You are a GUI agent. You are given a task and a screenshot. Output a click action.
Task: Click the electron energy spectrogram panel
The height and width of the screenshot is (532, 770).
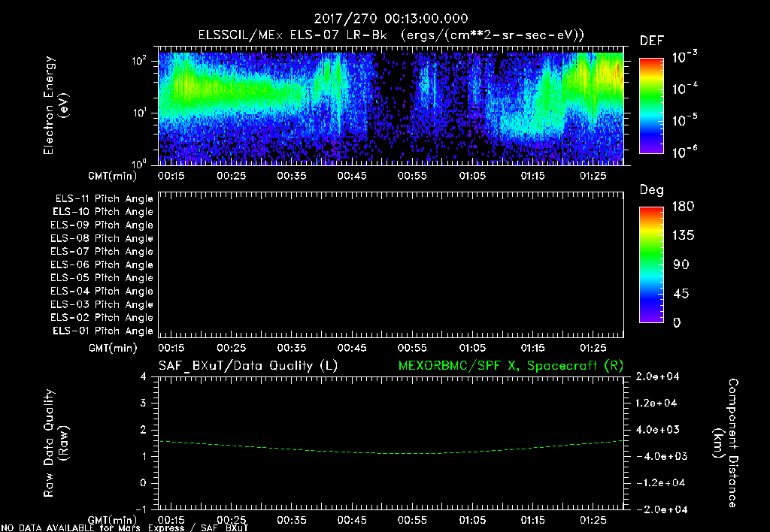coord(391,105)
